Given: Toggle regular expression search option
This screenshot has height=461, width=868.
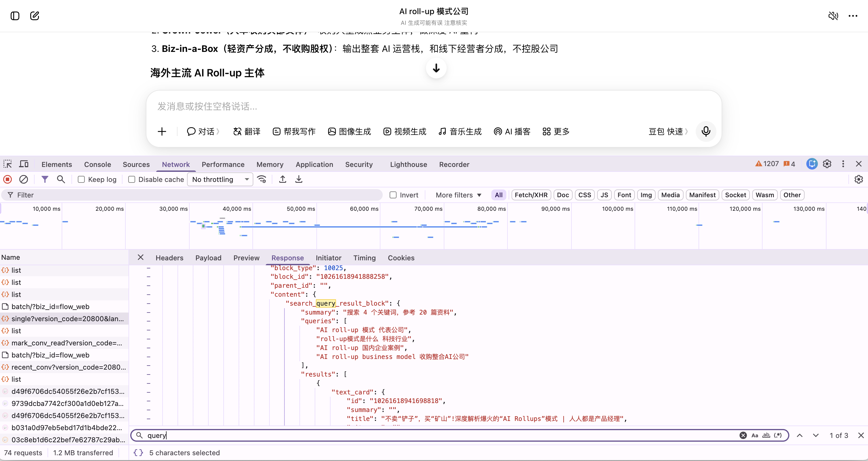Looking at the screenshot, I should click(x=778, y=435).
